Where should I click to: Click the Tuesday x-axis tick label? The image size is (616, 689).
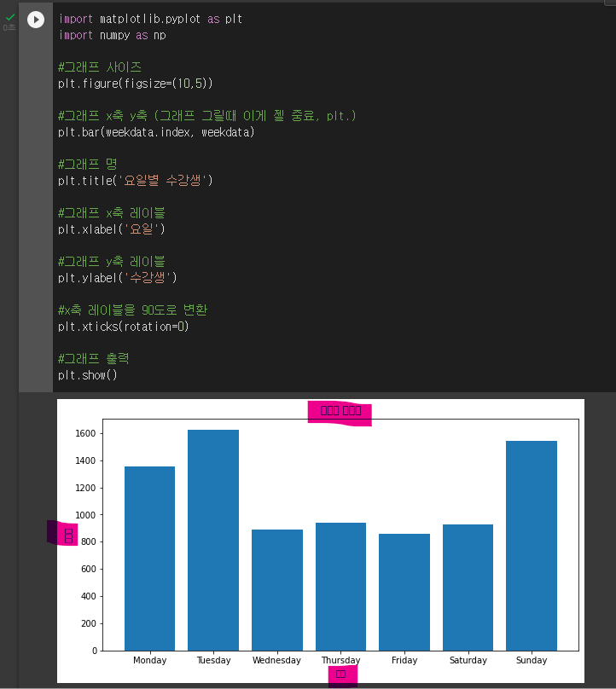pyautogui.click(x=213, y=660)
